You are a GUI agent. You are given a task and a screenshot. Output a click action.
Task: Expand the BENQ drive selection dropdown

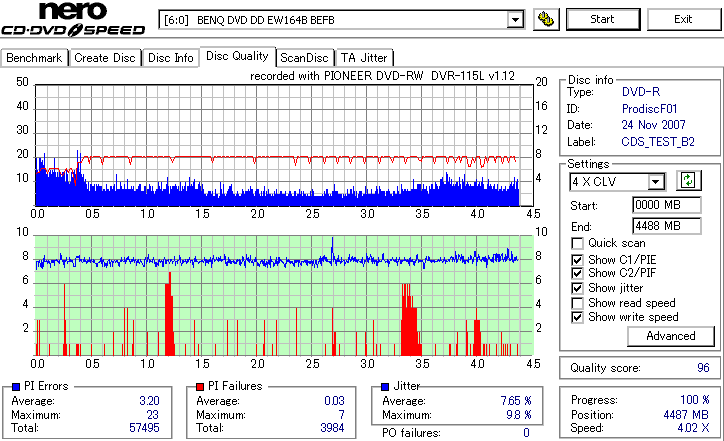[515, 20]
